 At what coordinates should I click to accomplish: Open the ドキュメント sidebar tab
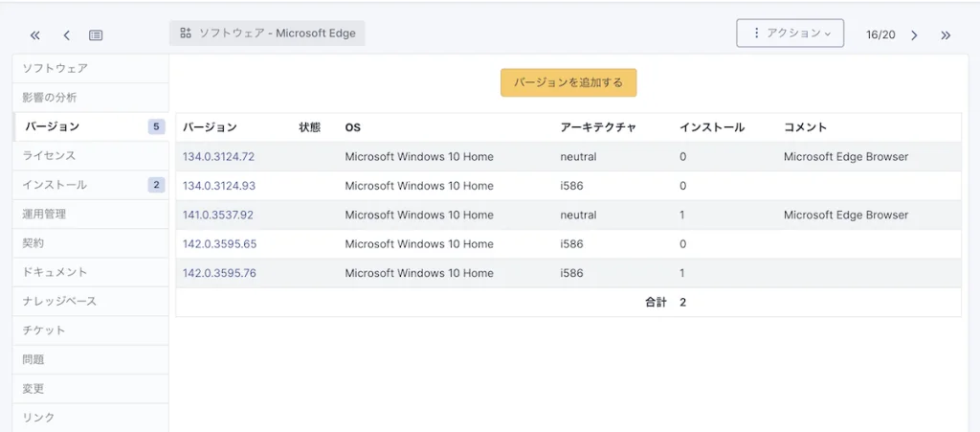click(91, 272)
